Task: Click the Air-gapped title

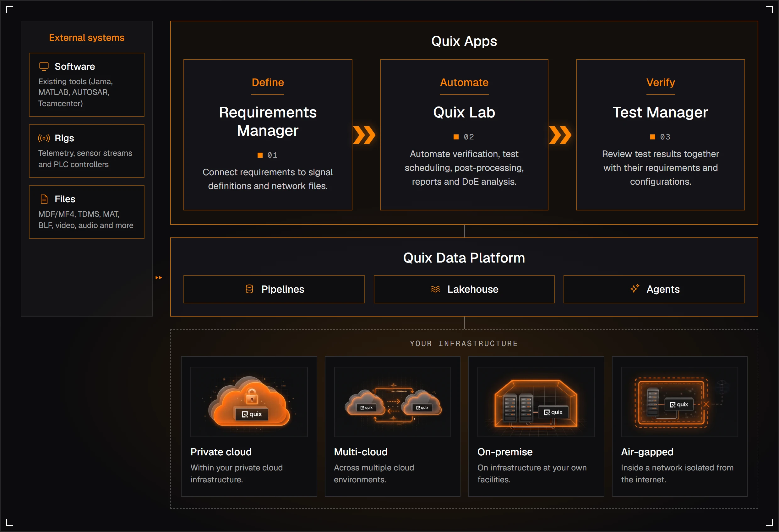Action: (647, 452)
